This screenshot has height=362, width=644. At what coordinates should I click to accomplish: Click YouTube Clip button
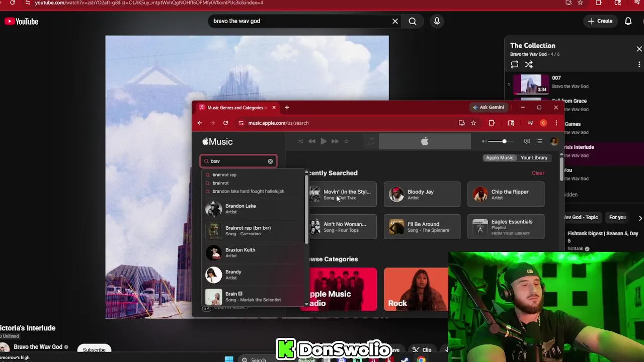(422, 349)
